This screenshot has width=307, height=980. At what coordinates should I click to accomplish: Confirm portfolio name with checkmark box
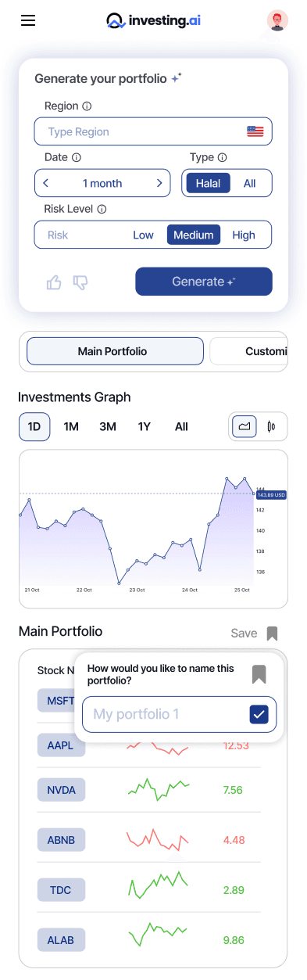pyautogui.click(x=259, y=714)
